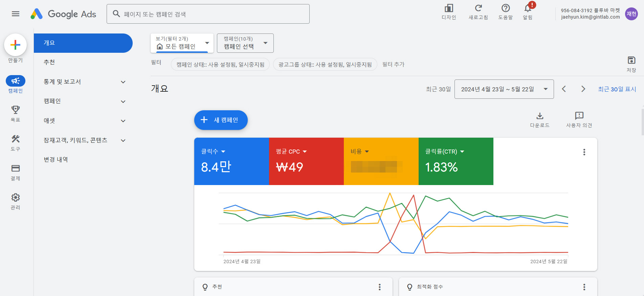Viewport: 644px width, 296px height.
Task: Click the 새 캠페인 button
Action: [x=221, y=120]
